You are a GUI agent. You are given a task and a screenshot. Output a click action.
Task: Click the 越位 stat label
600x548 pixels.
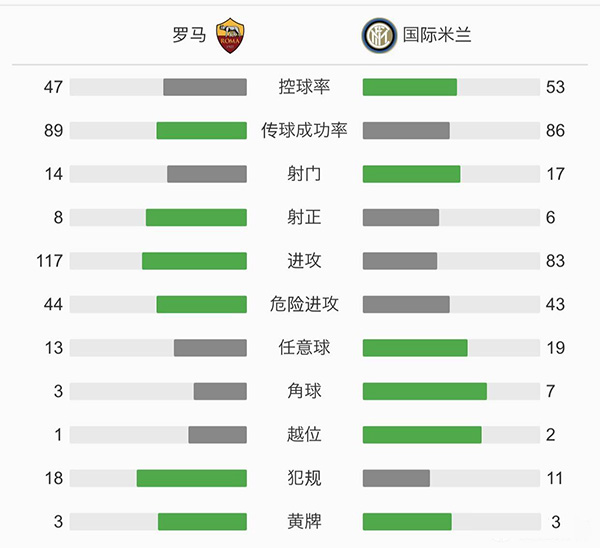(x=304, y=435)
